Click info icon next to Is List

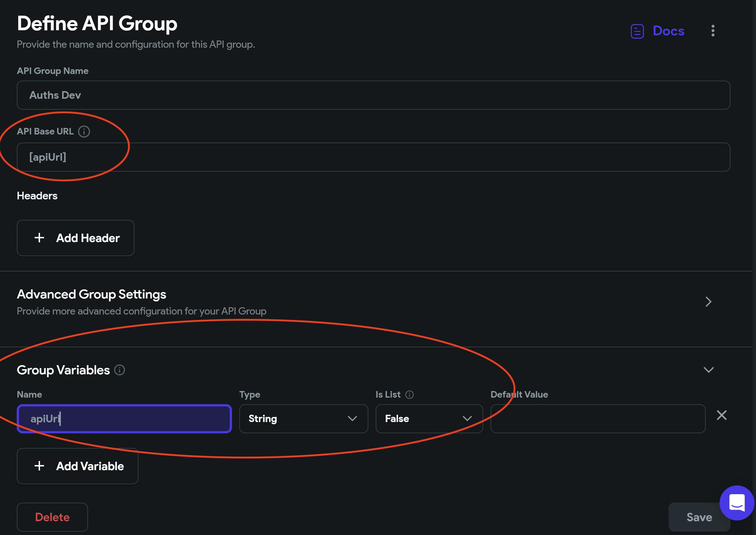pos(409,395)
